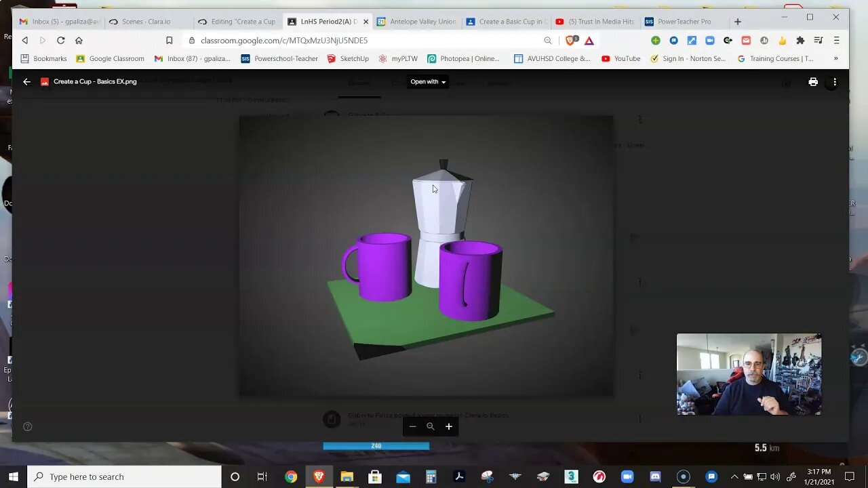Click the file name Create a Cup - Basics EX.png
The image size is (868, 488).
[x=95, y=82]
